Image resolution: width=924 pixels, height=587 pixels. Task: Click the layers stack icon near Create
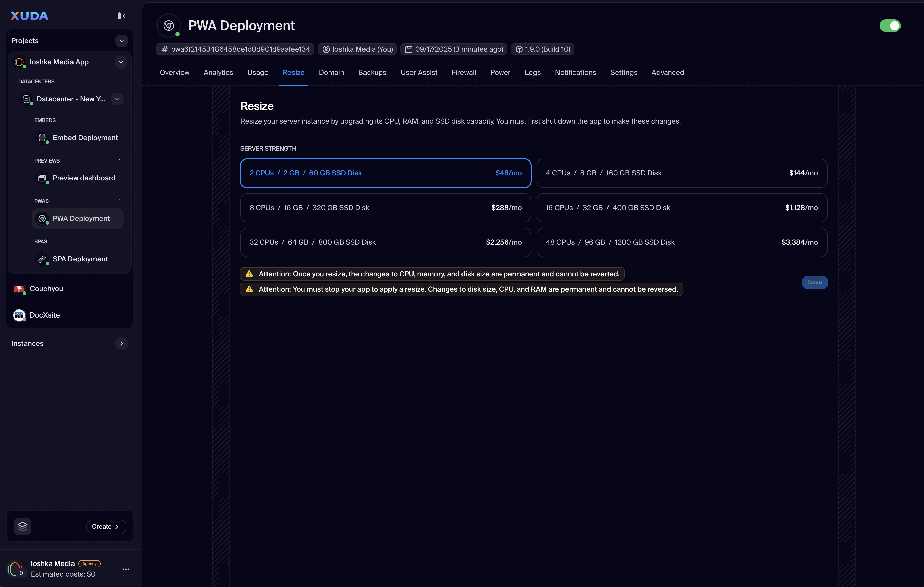(22, 526)
